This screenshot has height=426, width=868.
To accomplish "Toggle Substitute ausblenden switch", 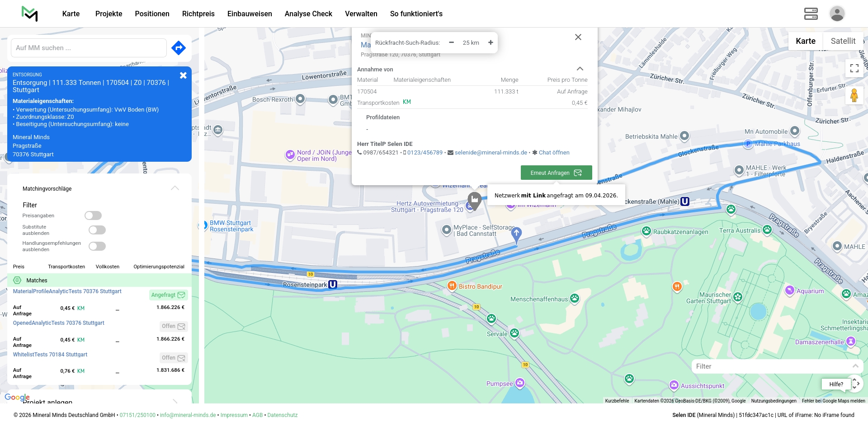I will tap(97, 230).
